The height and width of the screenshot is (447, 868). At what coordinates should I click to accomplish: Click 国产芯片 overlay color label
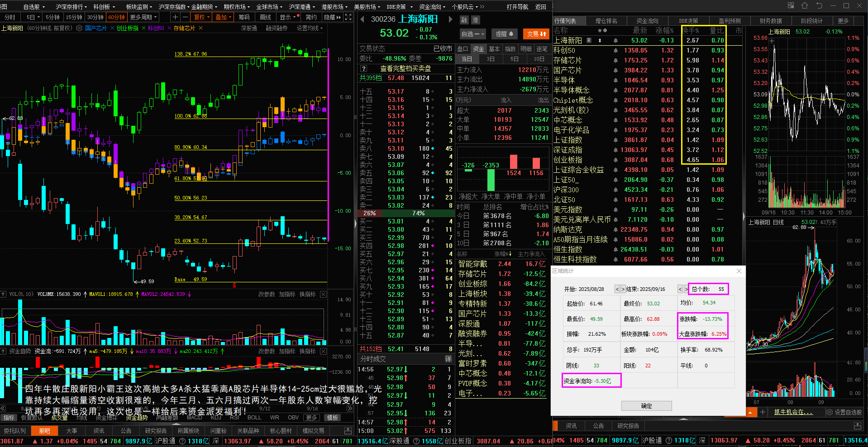point(96,28)
